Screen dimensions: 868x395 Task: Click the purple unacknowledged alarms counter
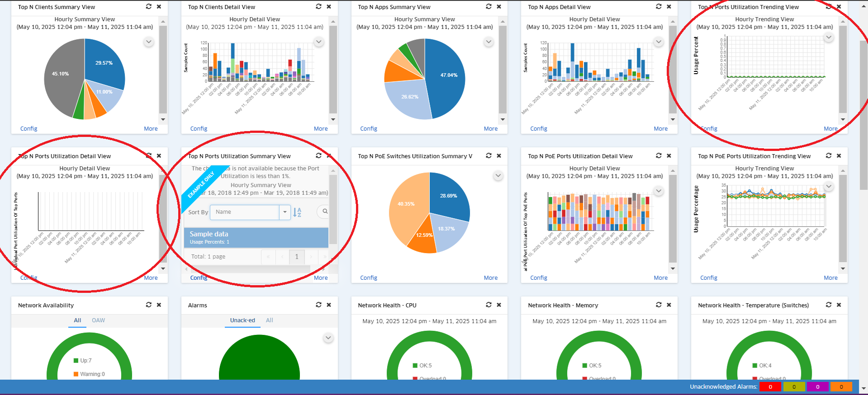pyautogui.click(x=817, y=387)
